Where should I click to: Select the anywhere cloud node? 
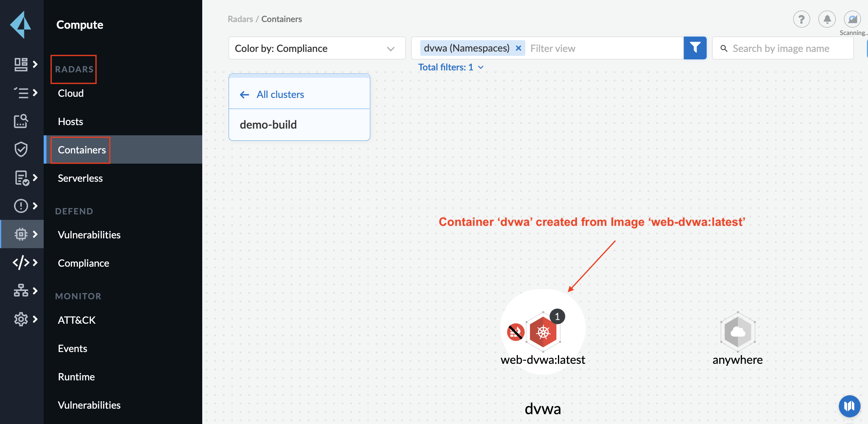click(737, 332)
